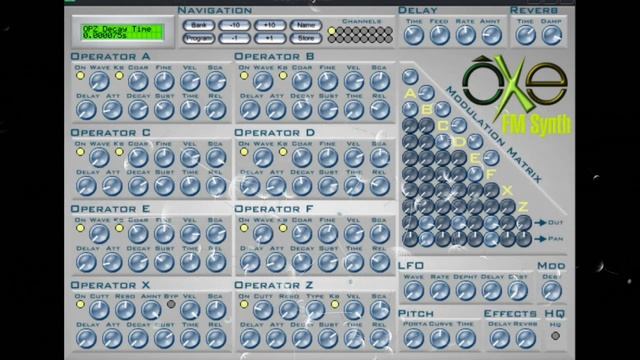
Task: Click the Delay Feed knob
Action: click(440, 36)
